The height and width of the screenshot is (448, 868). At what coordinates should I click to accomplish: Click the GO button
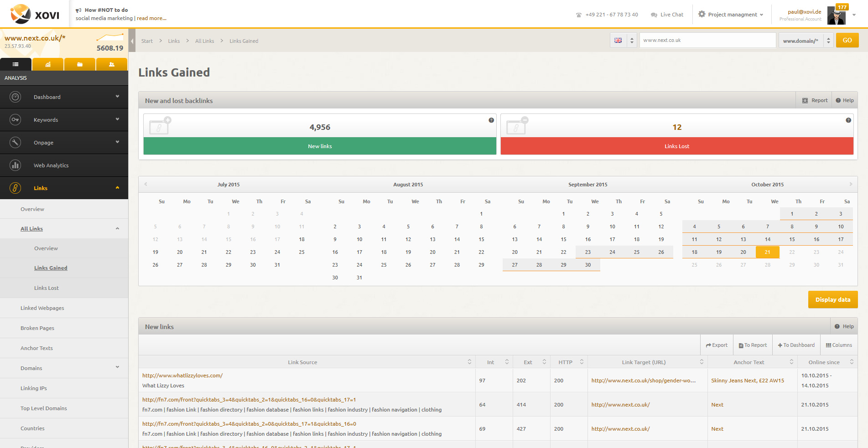click(847, 40)
